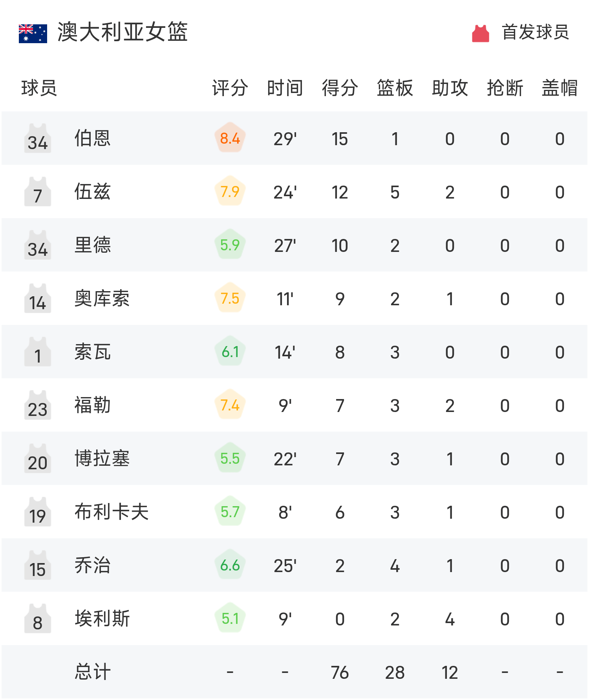Click the number 14 jersey icon
This screenshot has width=589, height=700.
(x=38, y=298)
